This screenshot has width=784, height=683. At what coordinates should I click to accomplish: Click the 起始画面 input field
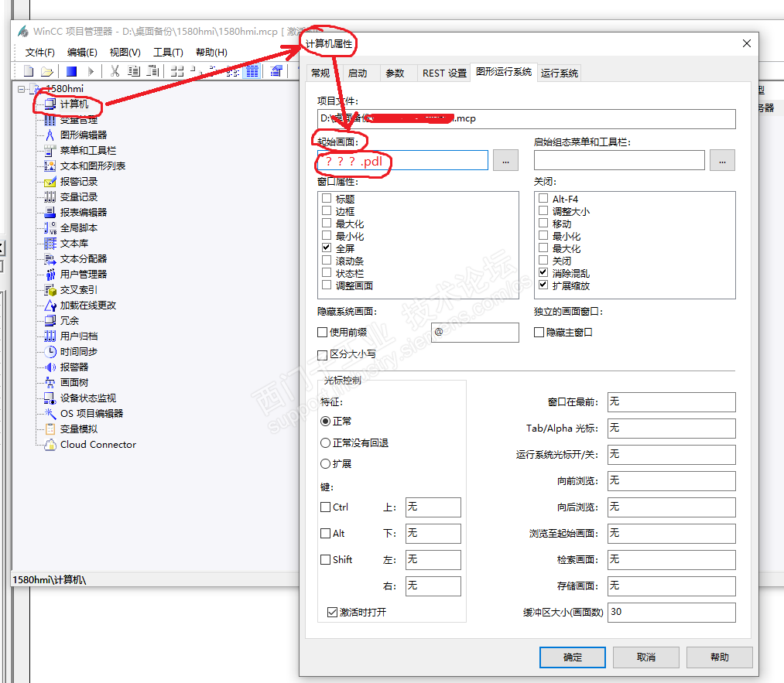click(402, 160)
